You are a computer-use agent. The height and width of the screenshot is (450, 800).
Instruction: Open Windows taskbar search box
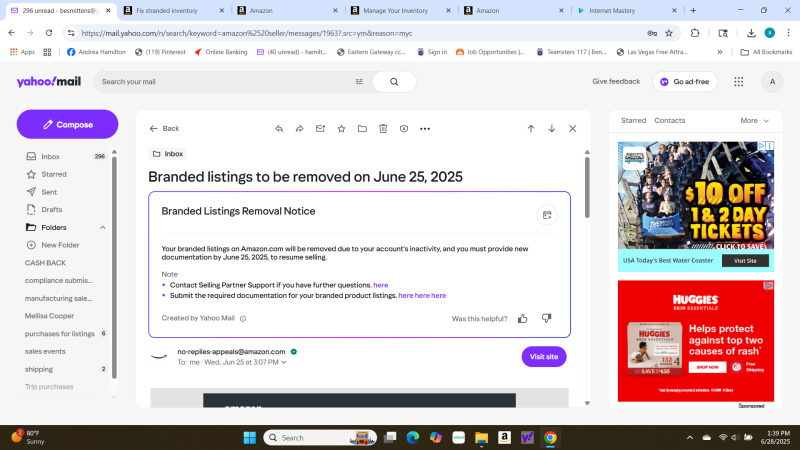[310, 437]
